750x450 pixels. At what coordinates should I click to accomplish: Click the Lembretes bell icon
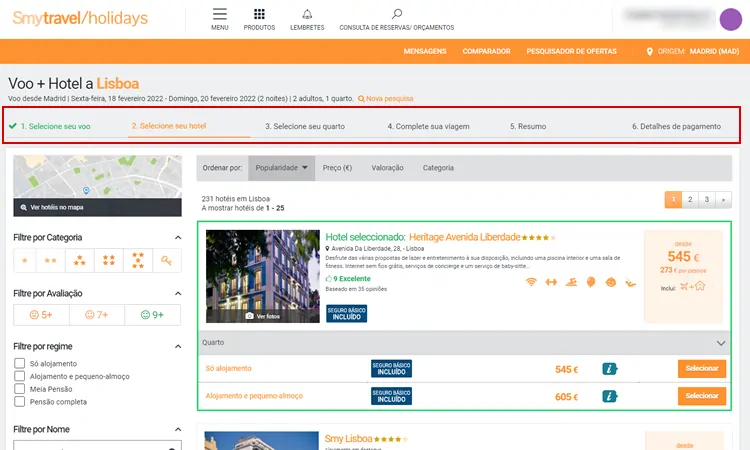305,15
